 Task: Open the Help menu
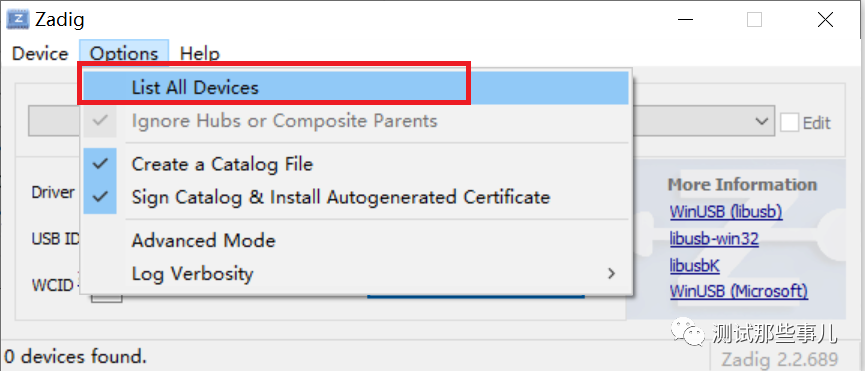(200, 53)
